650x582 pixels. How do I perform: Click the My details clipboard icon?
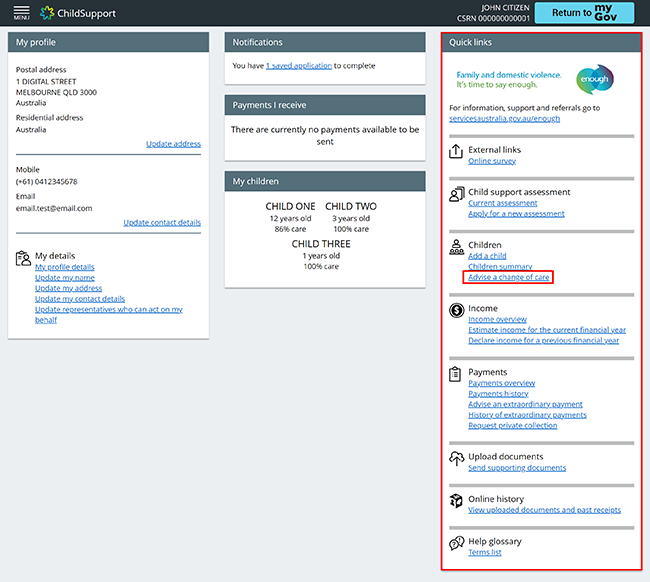23,258
